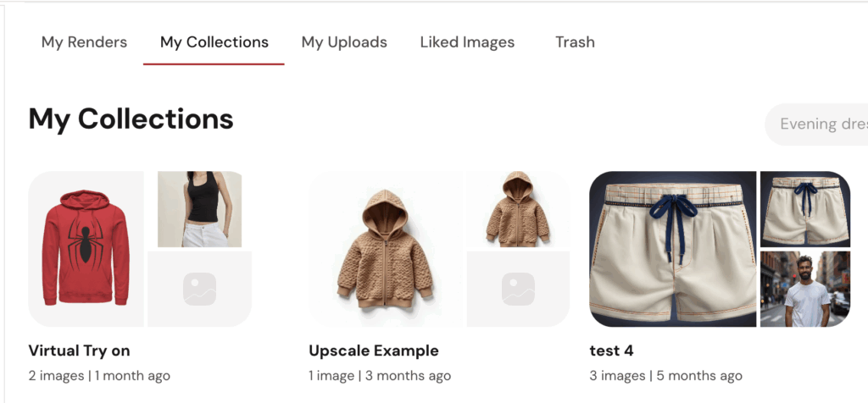Open the test 4 collection title

pyautogui.click(x=612, y=351)
